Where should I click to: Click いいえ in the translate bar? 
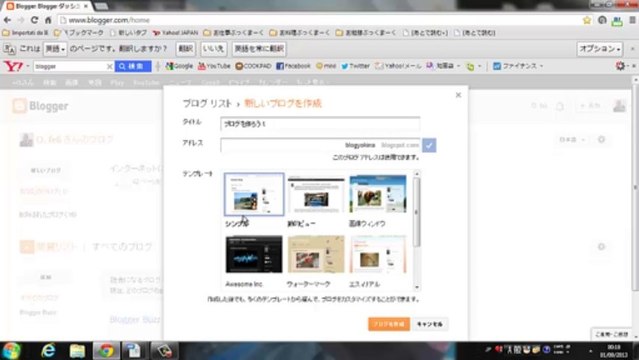click(214, 49)
